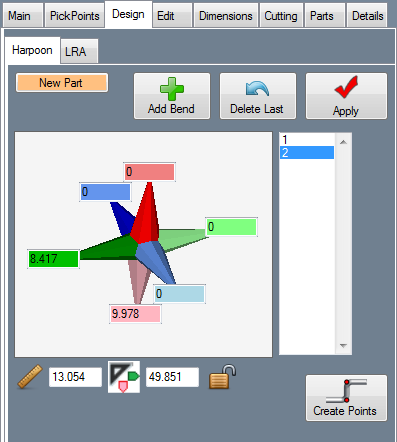Image resolution: width=397 pixels, height=442 pixels.
Task: Click the ruler length icon
Action: pos(30,377)
